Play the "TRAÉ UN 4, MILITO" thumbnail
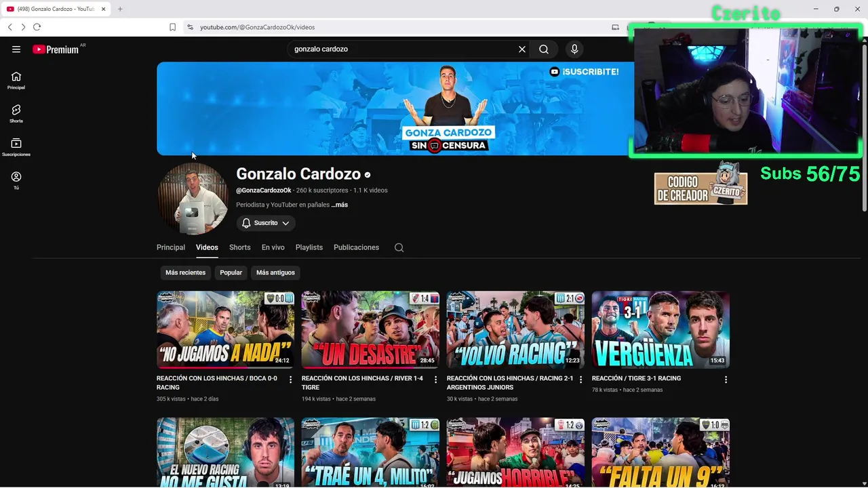Screen dimensions: 868x488 (371, 453)
